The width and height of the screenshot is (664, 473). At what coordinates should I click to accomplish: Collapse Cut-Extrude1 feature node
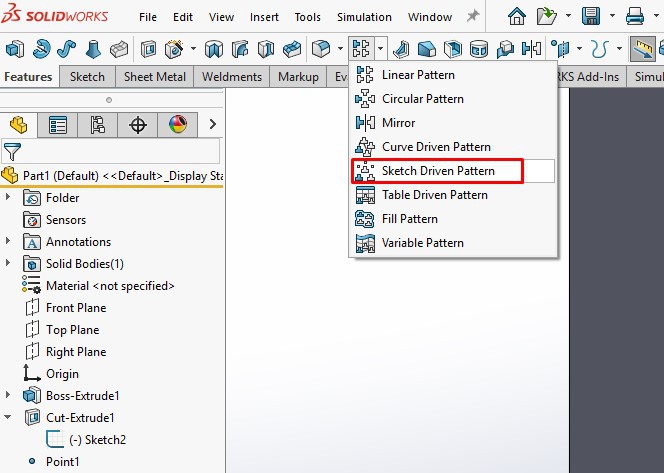click(8, 417)
